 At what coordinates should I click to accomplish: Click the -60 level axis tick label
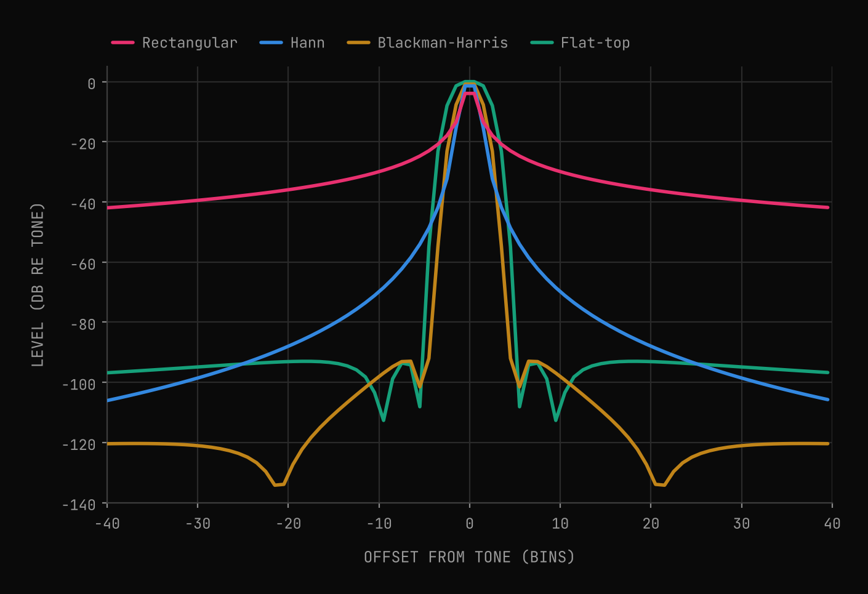[83, 264]
